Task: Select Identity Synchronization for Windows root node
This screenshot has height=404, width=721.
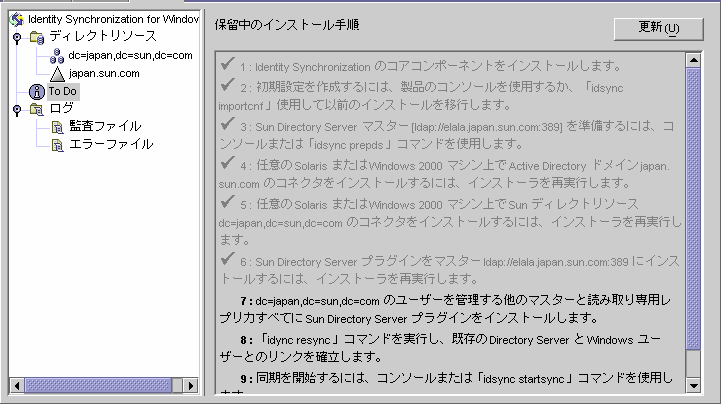Action: [x=113, y=19]
